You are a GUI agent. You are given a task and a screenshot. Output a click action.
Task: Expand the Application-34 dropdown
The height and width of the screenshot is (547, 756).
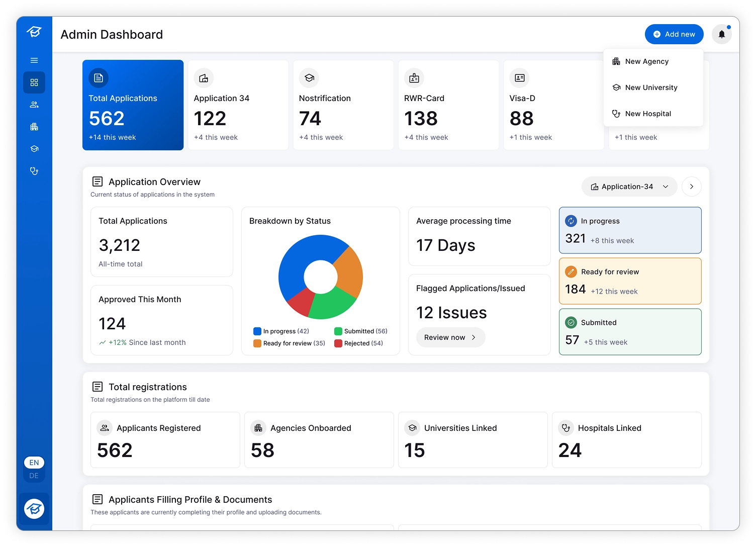tap(629, 187)
